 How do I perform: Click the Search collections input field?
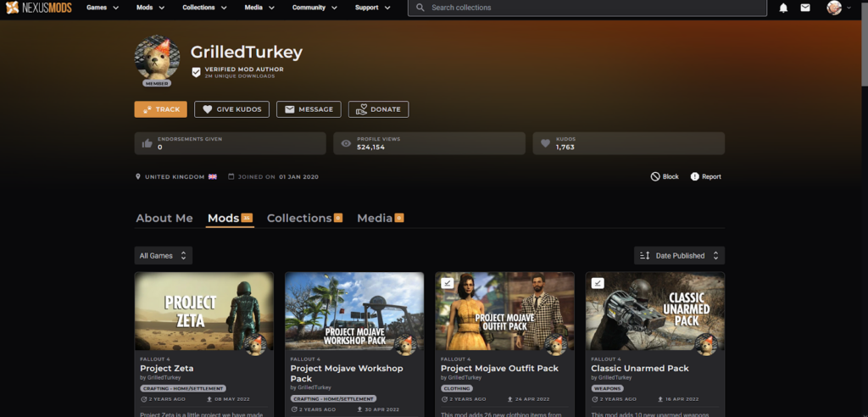pyautogui.click(x=593, y=8)
